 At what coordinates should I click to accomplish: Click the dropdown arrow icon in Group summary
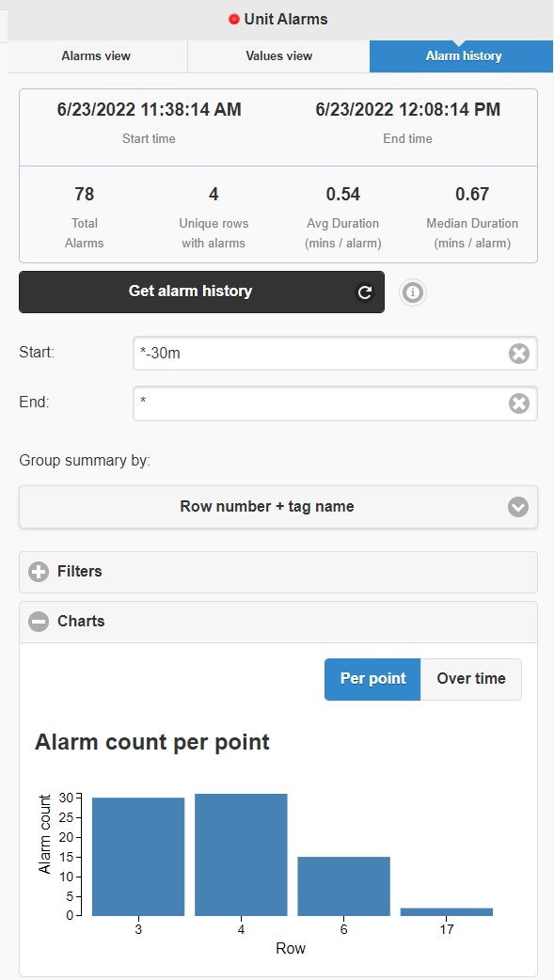[x=518, y=507]
